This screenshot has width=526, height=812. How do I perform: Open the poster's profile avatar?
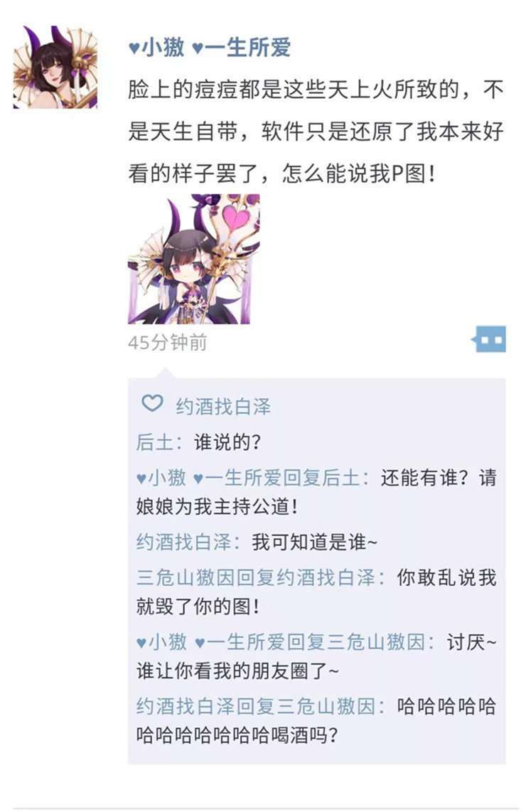click(x=55, y=67)
